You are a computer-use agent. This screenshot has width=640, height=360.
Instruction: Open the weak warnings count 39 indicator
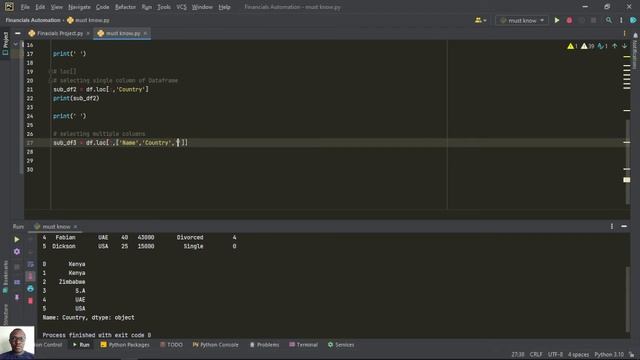tap(587, 46)
